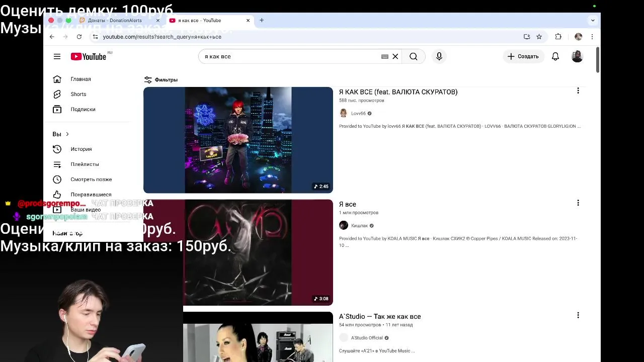Screen dimensions: 644x362
Task: Open title Я КАК ВСЕ (feat. ВАЛЮТА СКУРАТОВ)
Action: (398, 92)
